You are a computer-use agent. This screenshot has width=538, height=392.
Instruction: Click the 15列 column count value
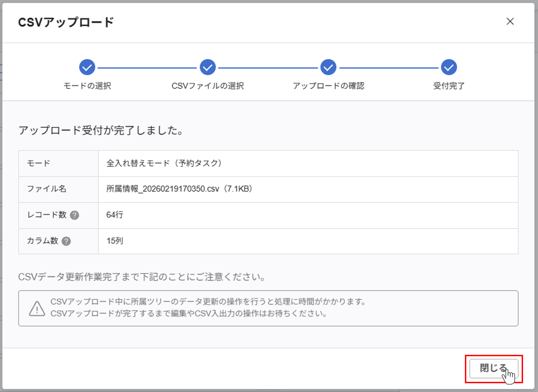115,241
